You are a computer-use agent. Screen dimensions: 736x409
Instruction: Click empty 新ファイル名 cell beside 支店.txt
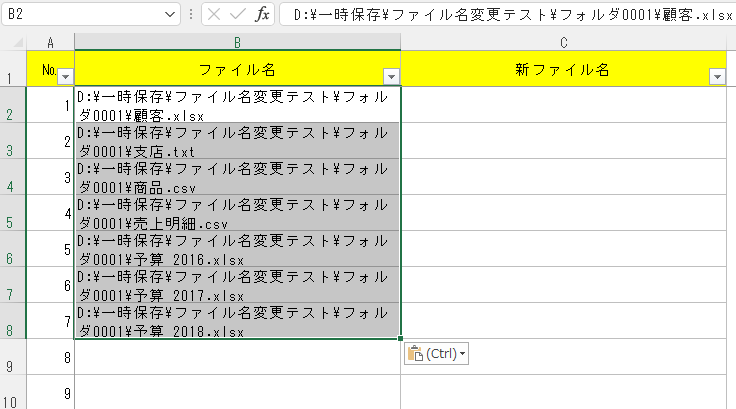click(563, 141)
